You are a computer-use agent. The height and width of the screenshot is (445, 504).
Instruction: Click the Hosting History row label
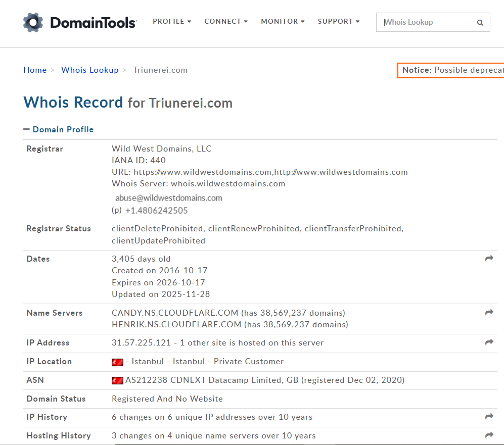[59, 435]
